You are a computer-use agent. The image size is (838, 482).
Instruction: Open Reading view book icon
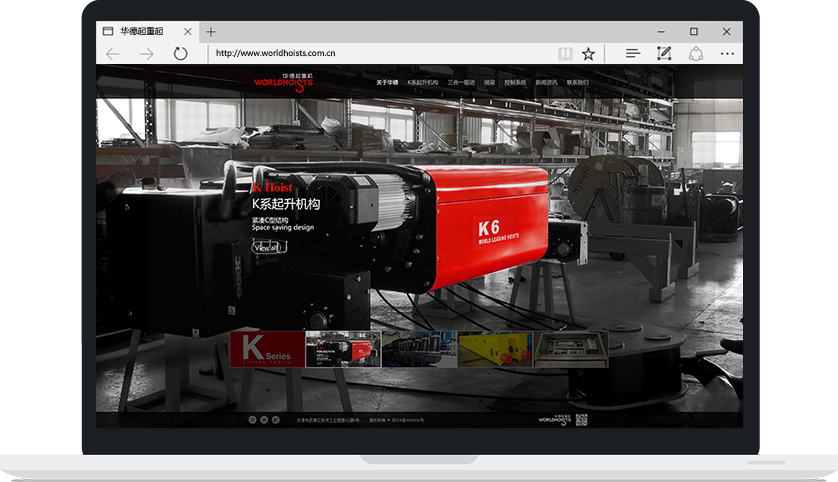coord(566,54)
